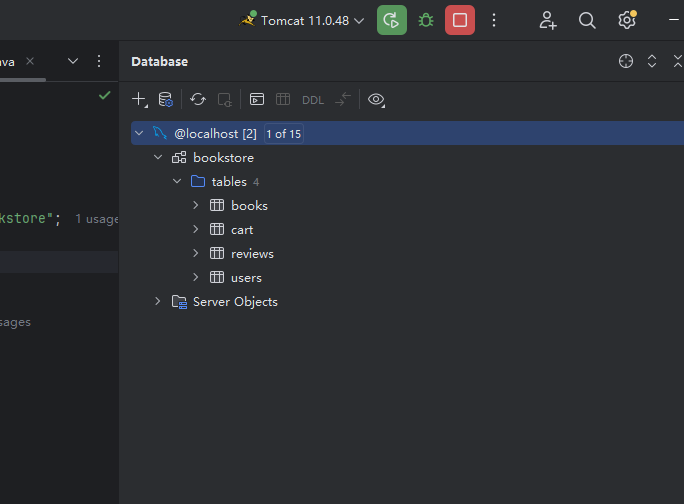Click the '1 usage' inlay hint
The height and width of the screenshot is (504, 684).
[96, 219]
